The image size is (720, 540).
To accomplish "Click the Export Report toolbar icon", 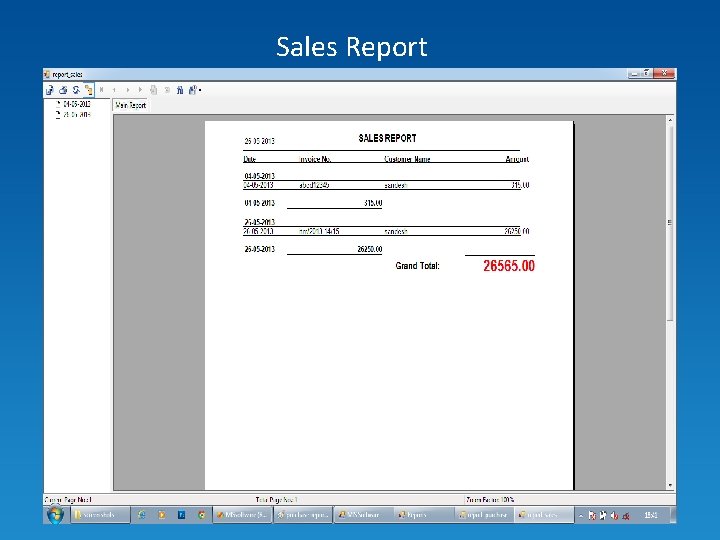I will click(x=50, y=90).
